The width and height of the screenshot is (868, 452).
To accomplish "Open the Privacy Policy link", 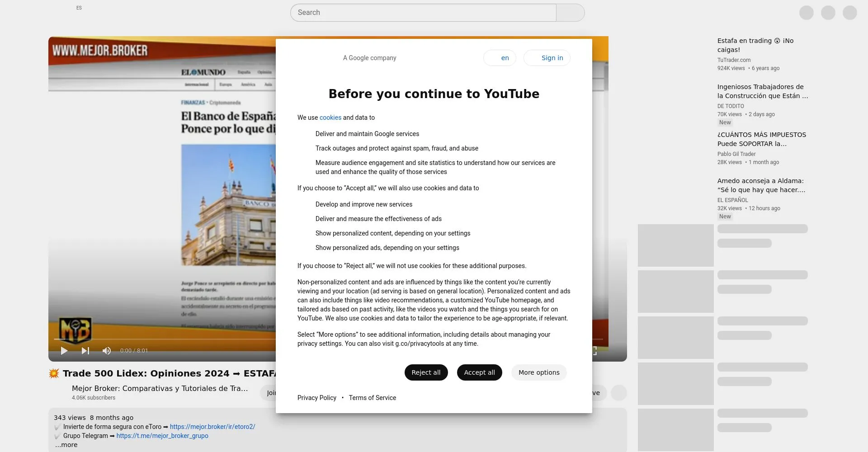I will (x=317, y=398).
